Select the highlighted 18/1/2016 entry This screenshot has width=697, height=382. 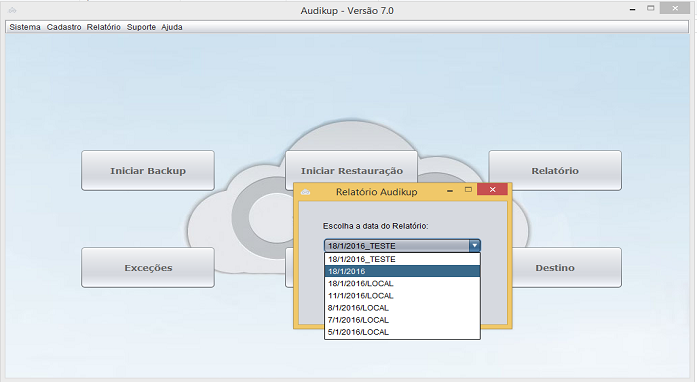click(x=402, y=271)
